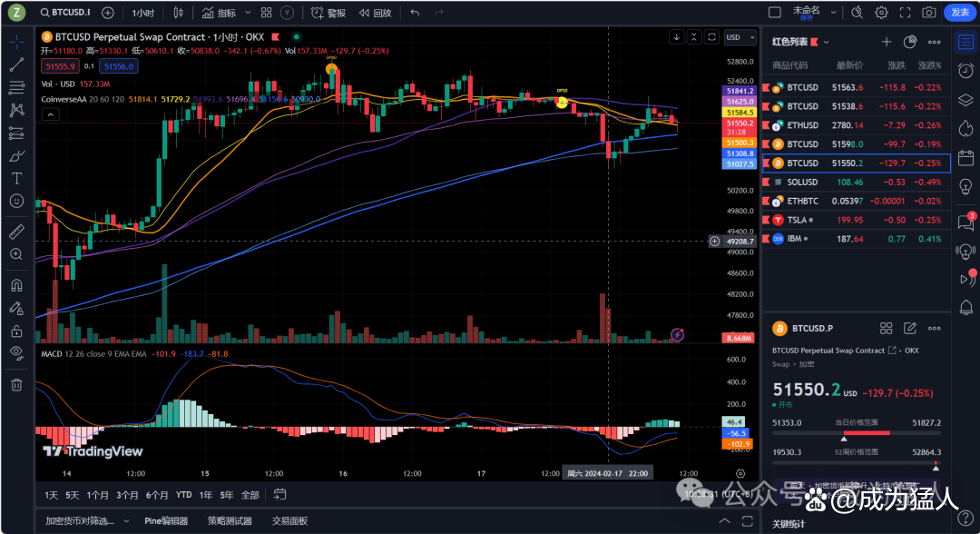Image resolution: width=980 pixels, height=534 pixels.
Task: Select the brush drawing tool
Action: tap(17, 155)
